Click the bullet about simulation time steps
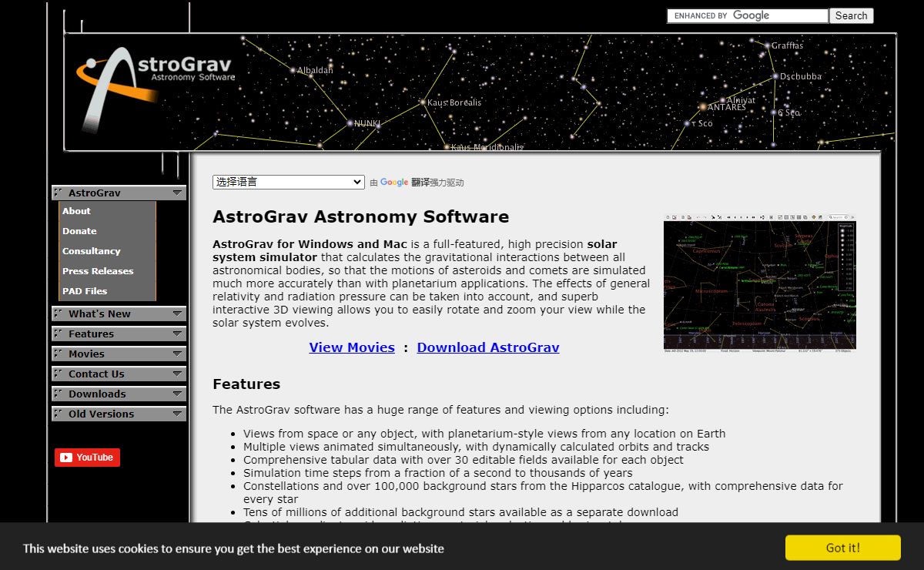924x570 pixels. click(438, 473)
